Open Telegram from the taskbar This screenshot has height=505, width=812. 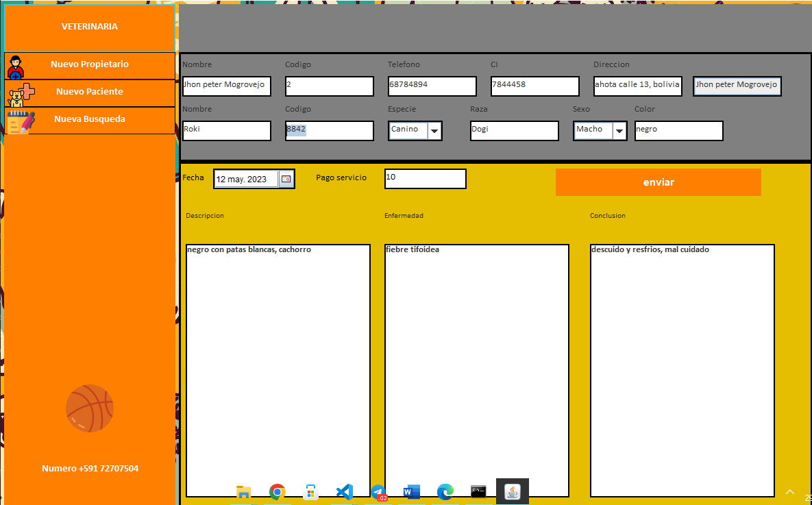click(x=378, y=492)
